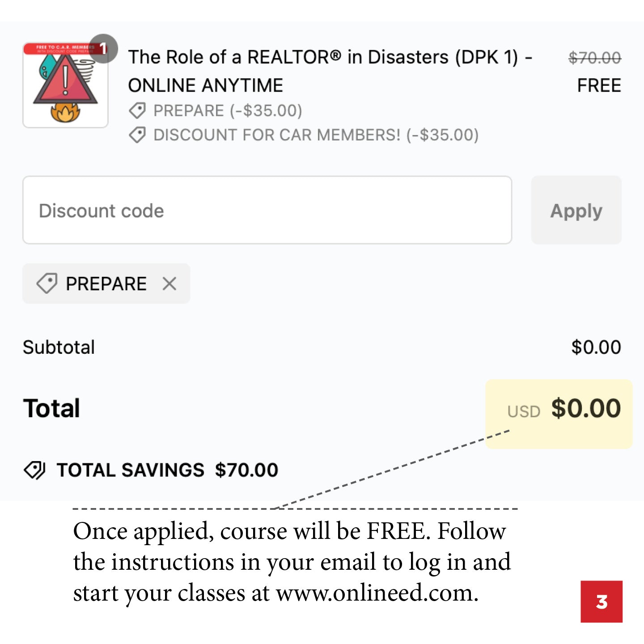Click the fire graphic on course thumbnail

(66, 113)
